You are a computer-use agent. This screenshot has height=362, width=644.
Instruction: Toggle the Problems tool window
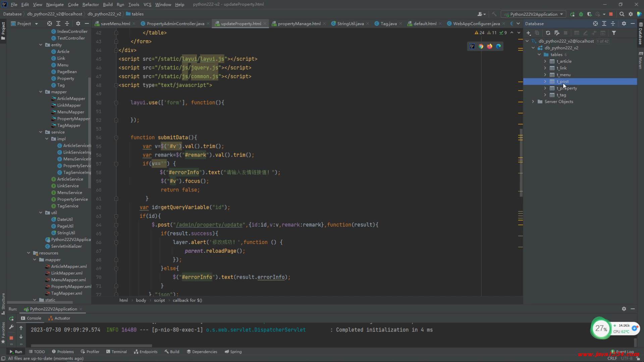coord(63,352)
